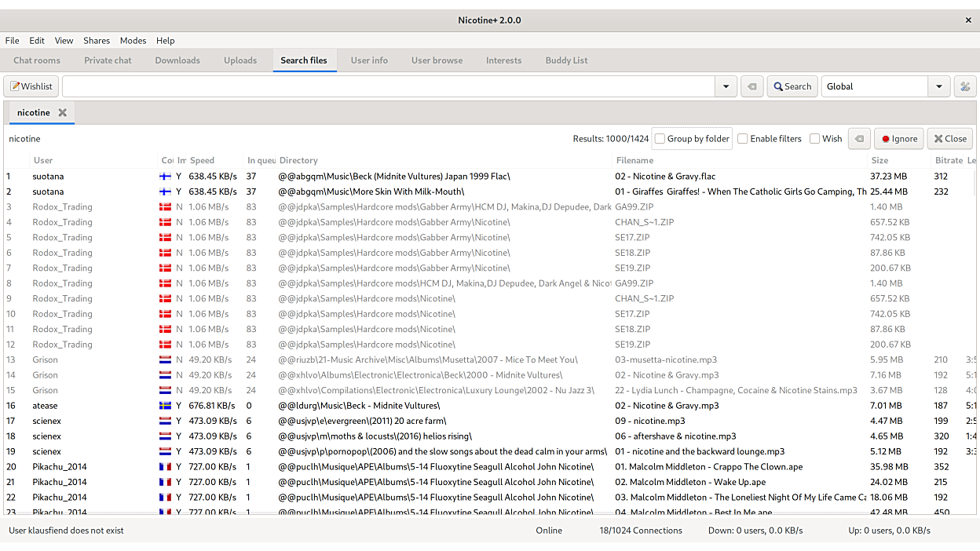980x551 pixels.
Task: Toggle the Enable filters checkbox
Action: tap(743, 139)
